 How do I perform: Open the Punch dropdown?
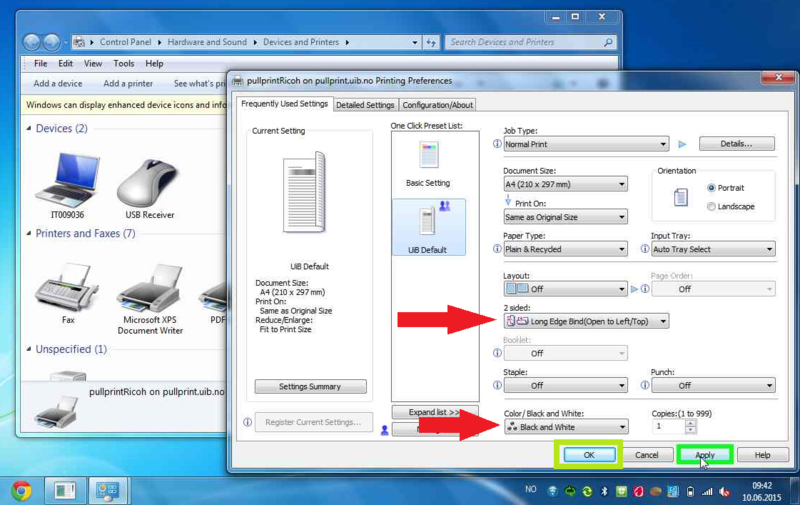713,386
